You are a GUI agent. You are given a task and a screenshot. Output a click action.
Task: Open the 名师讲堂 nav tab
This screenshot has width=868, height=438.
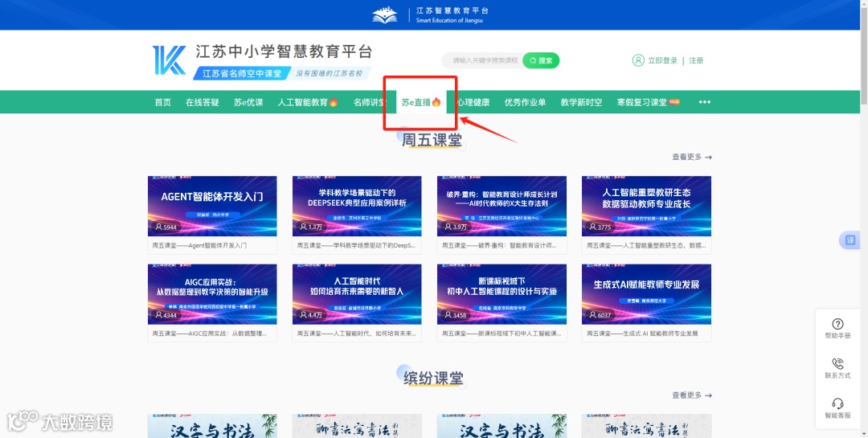371,102
